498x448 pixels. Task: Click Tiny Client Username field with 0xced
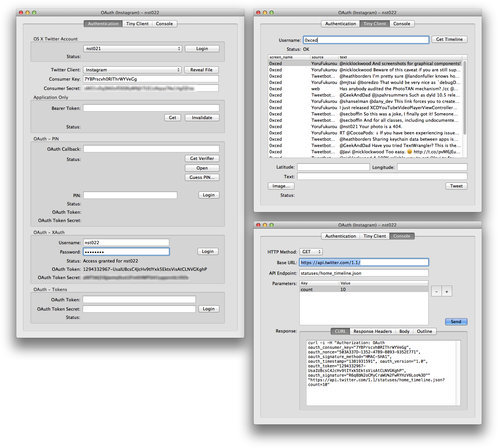pos(366,40)
